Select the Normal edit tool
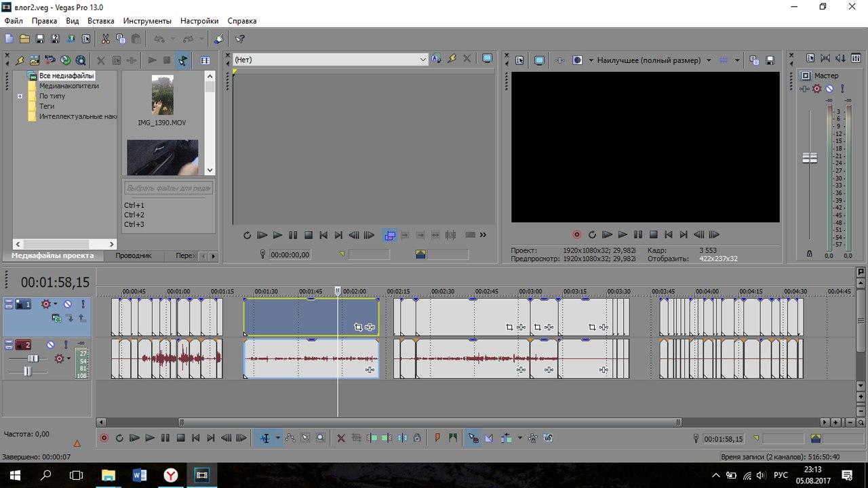 266,438
